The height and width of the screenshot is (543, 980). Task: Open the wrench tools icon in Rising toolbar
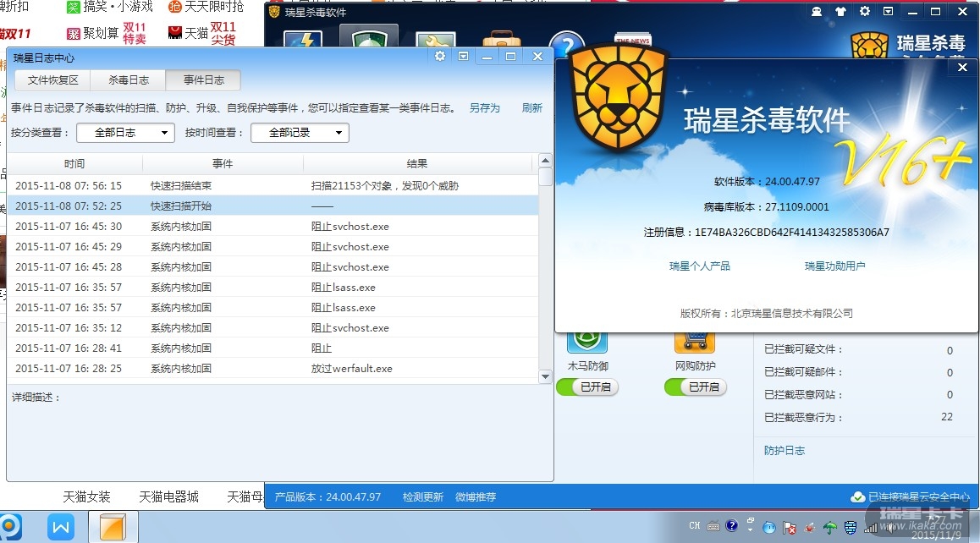(436, 40)
